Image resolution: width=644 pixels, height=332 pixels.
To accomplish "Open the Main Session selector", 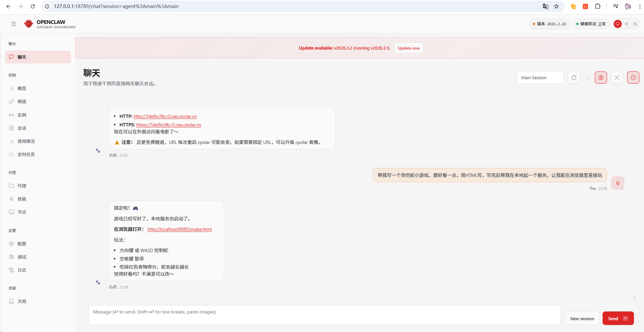I will (x=540, y=78).
